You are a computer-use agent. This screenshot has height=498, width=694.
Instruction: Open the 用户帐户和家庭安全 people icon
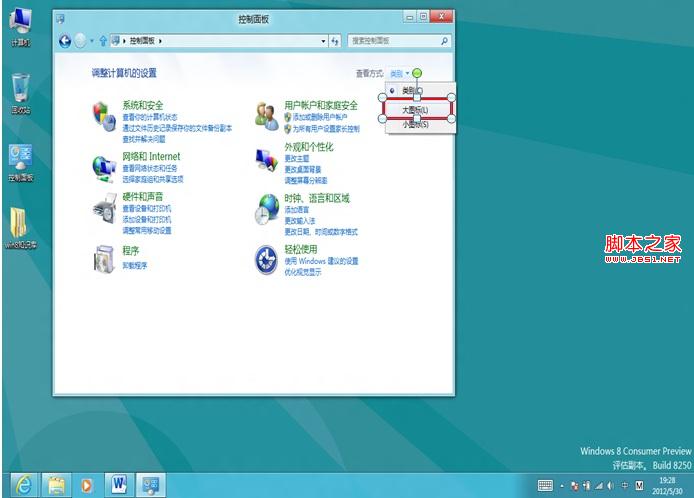pyautogui.click(x=266, y=116)
